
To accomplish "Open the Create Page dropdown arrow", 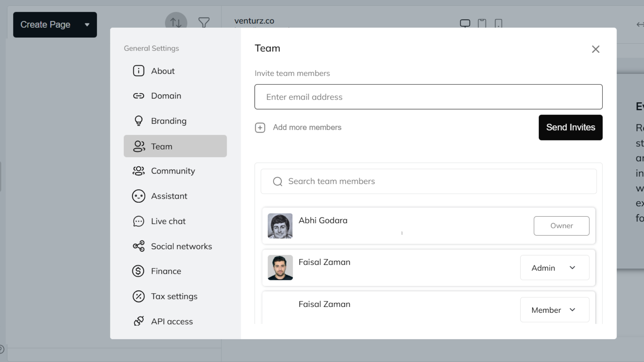I will click(x=87, y=24).
